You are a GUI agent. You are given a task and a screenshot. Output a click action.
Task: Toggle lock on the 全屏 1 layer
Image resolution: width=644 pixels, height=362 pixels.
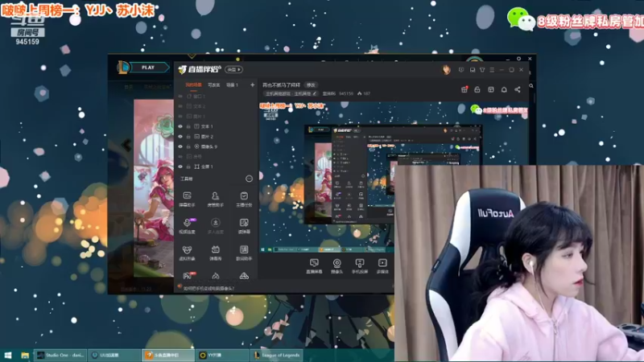click(188, 167)
